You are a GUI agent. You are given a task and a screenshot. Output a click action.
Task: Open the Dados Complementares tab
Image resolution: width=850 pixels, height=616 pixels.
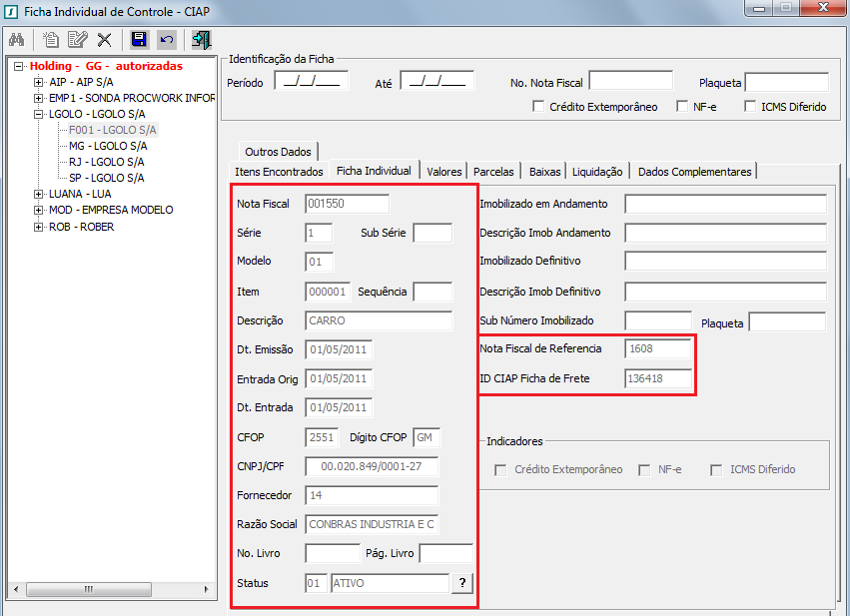click(x=694, y=172)
